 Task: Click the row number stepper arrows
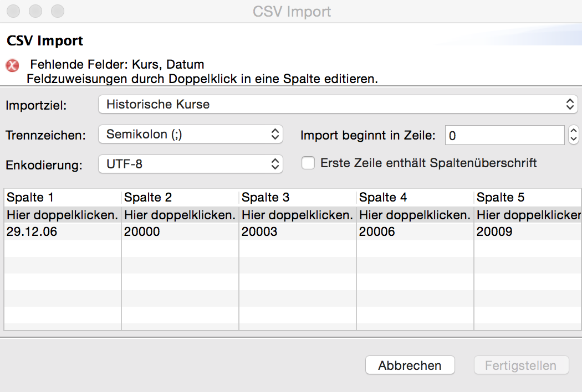pos(574,135)
